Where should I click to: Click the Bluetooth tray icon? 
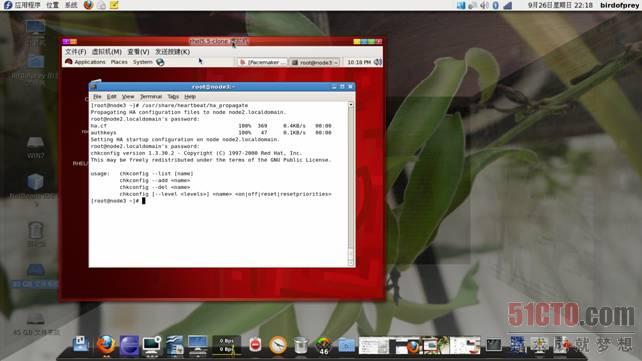pos(495,5)
